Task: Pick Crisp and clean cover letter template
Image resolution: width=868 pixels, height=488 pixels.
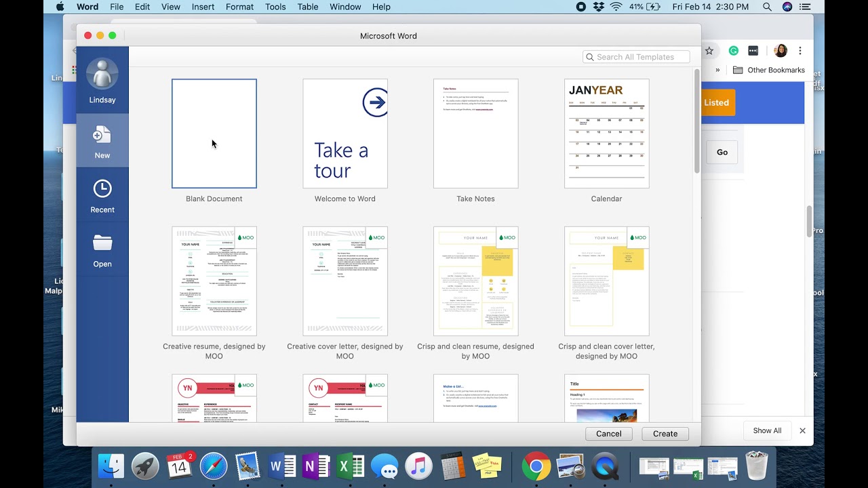Action: (x=607, y=281)
